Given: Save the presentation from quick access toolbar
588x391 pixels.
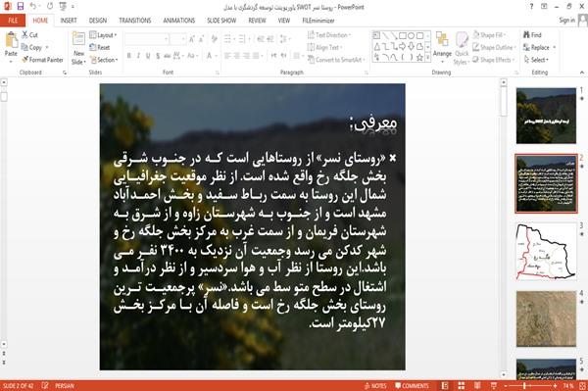Looking at the screenshot, I should (x=21, y=7).
